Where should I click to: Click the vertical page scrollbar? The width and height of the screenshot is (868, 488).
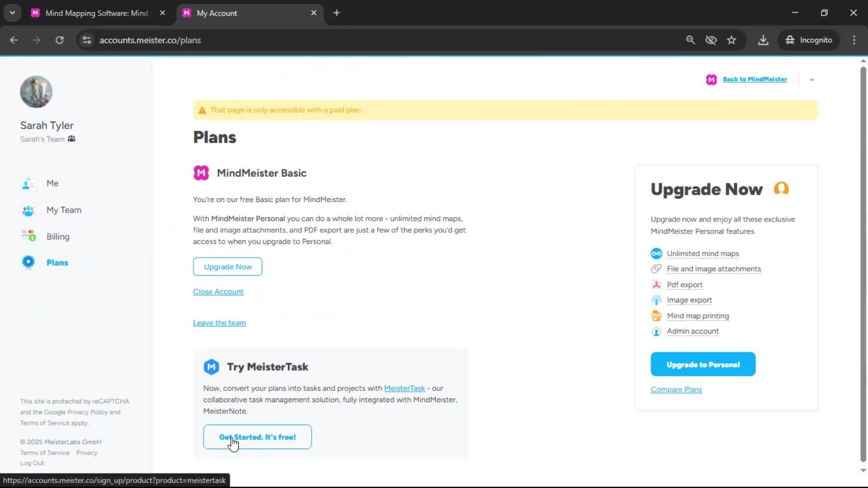coord(863,264)
